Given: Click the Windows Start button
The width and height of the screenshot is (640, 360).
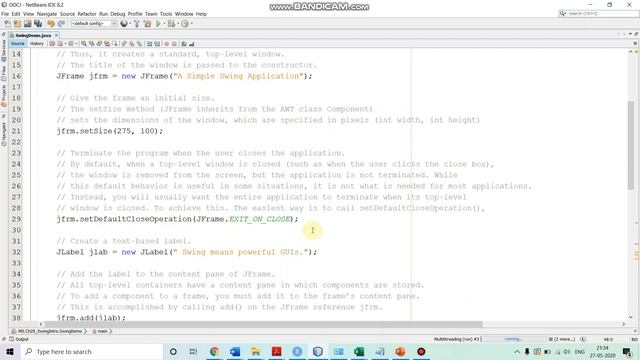Looking at the screenshot, I should (x=10, y=351).
